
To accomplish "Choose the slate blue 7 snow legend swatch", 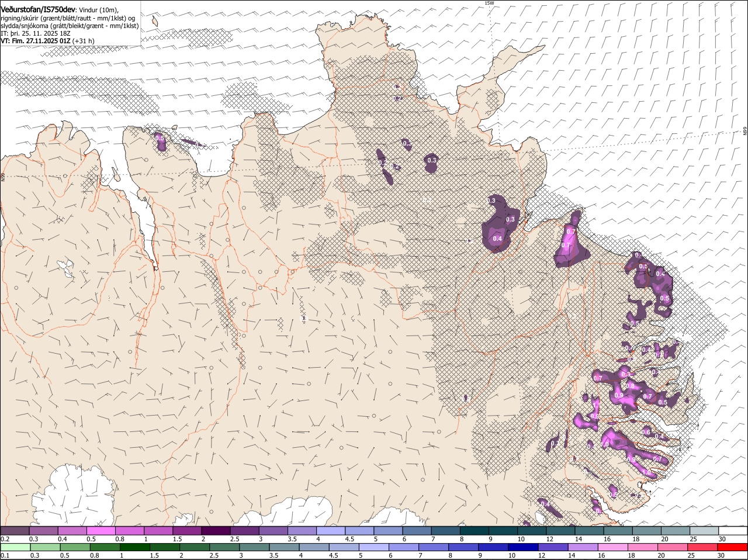I will 446,531.
